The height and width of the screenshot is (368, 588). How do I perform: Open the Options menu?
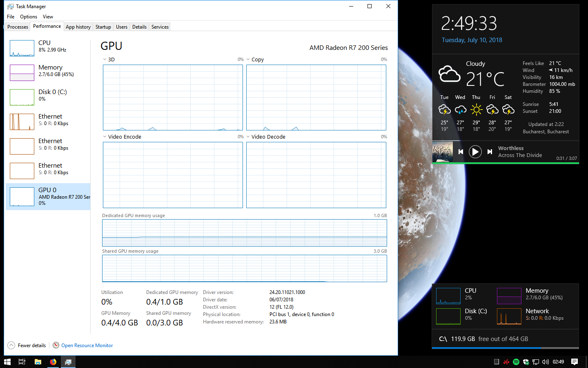[28, 16]
